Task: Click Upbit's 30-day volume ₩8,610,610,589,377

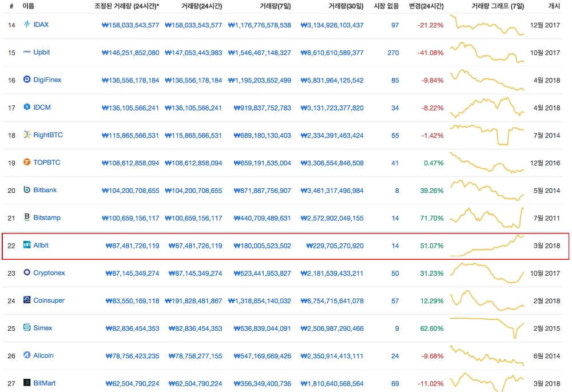Action: click(x=332, y=53)
